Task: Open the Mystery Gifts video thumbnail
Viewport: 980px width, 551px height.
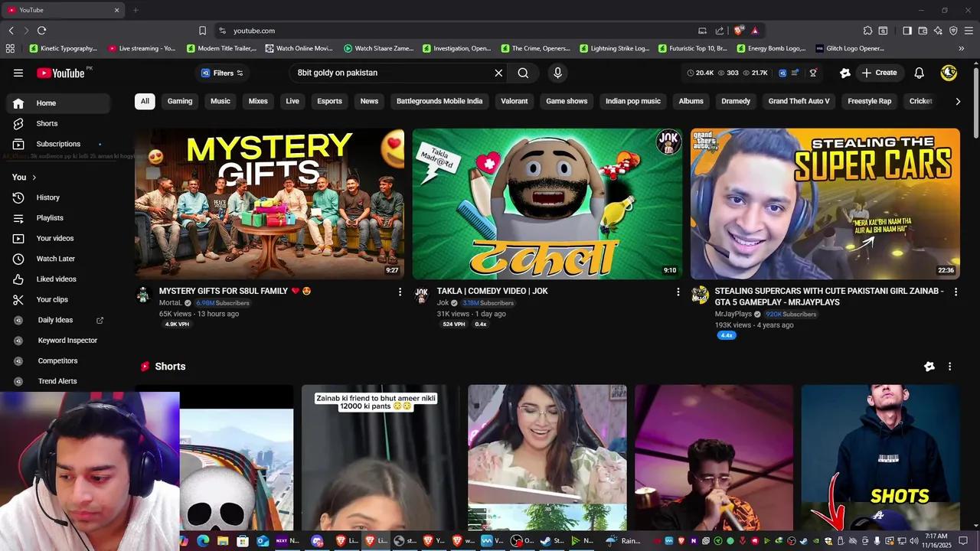Action: [269, 204]
